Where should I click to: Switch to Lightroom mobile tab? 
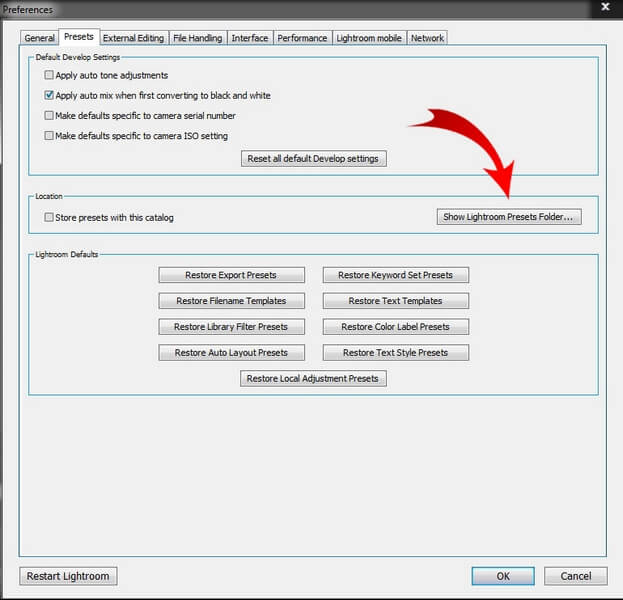[x=368, y=38]
